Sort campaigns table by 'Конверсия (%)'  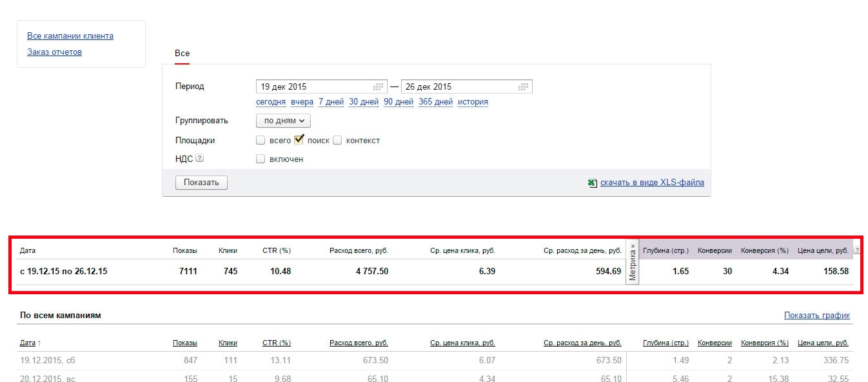tap(765, 343)
